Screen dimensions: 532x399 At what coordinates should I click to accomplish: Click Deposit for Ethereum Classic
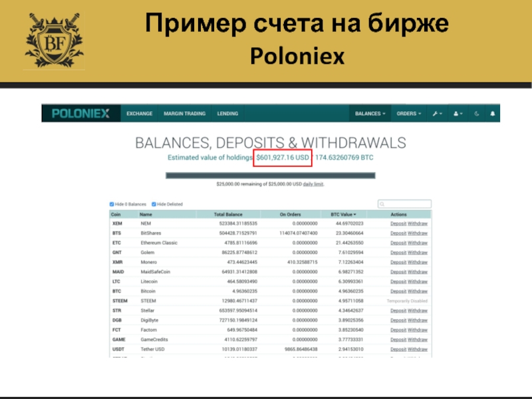point(398,243)
